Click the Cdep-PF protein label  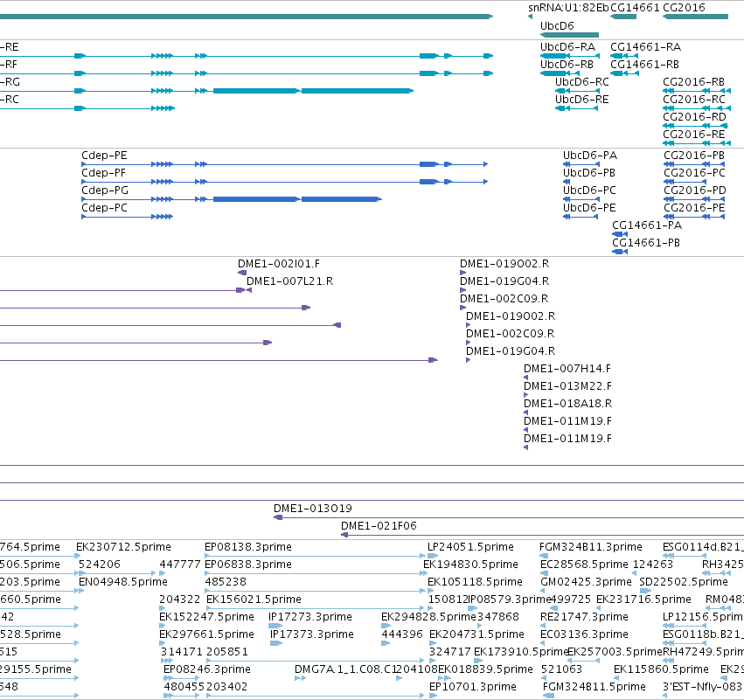103,173
